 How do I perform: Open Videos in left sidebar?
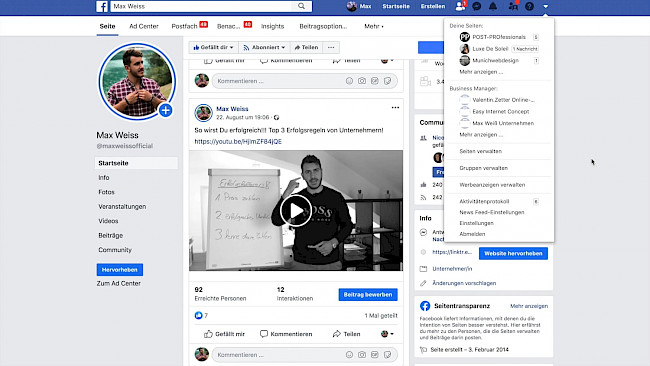[x=108, y=221]
